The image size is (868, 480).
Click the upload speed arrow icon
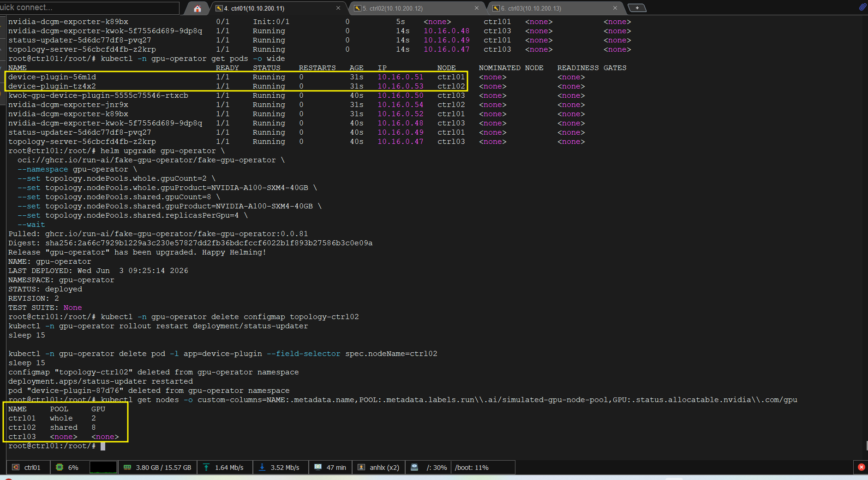(206, 467)
